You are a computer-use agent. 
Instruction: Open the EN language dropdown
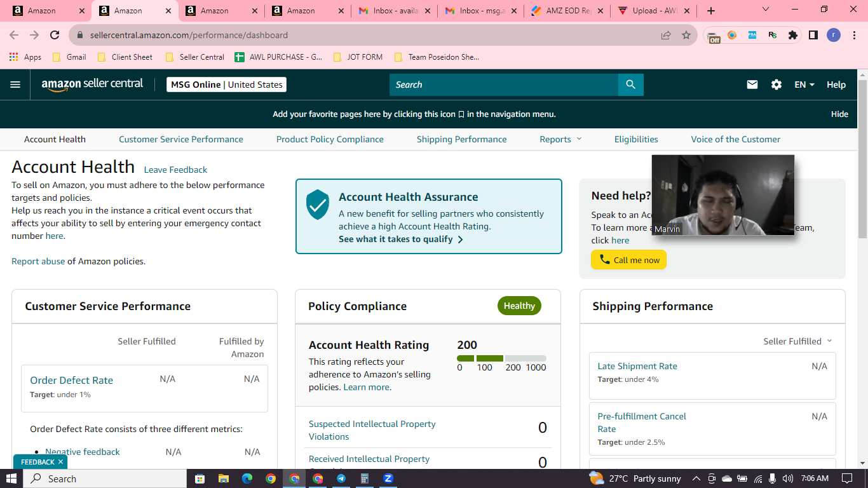pos(804,85)
